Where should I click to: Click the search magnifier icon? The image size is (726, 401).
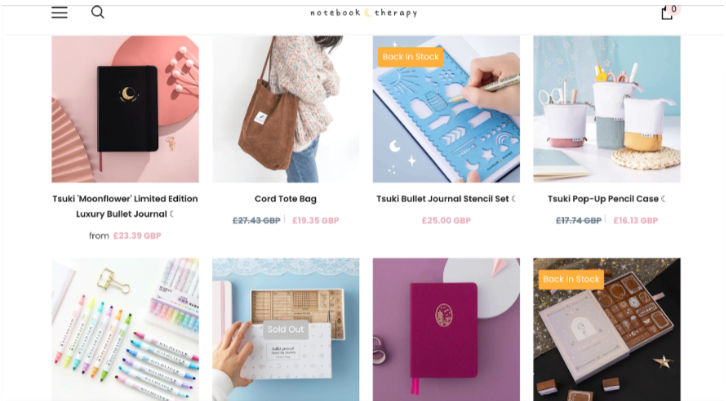point(97,12)
